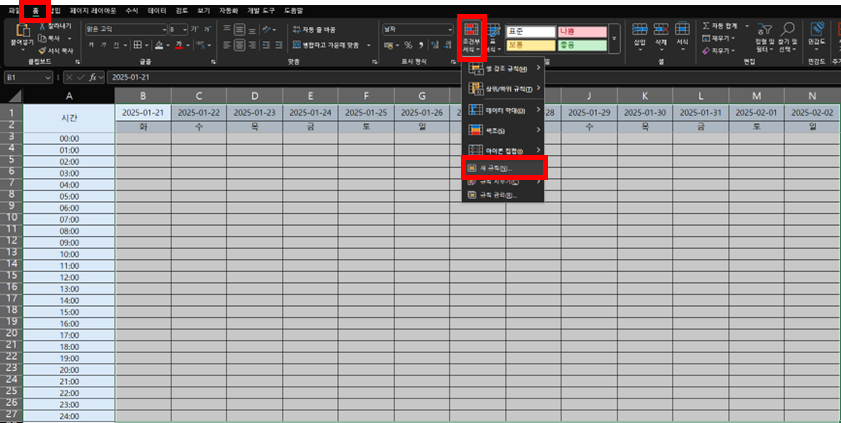Toggle center text alignment
The height and width of the screenshot is (423, 841).
[240, 45]
